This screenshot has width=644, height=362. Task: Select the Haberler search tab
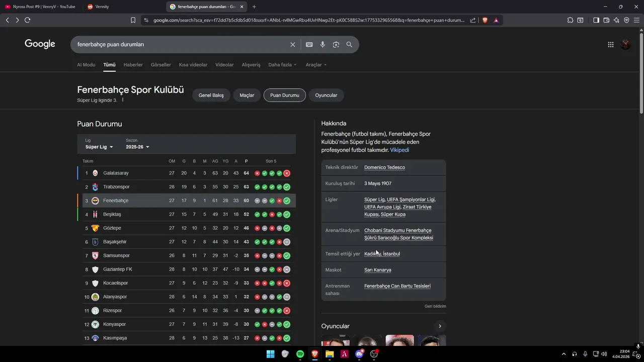tap(133, 65)
